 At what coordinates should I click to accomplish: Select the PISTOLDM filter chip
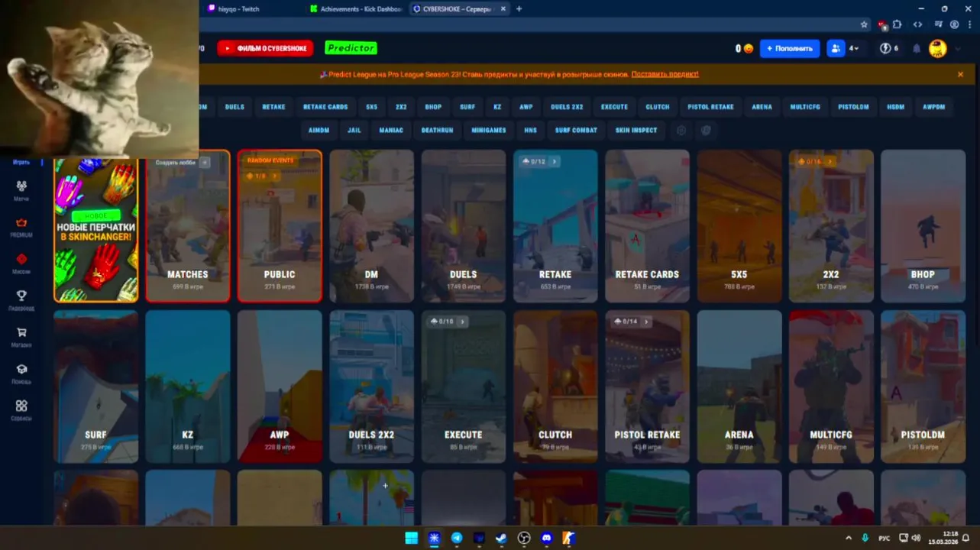(x=853, y=107)
